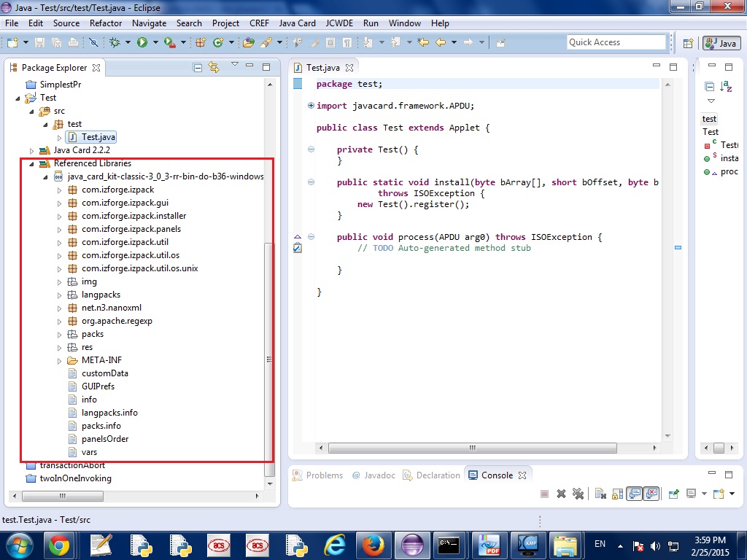Open Internet Explorer from taskbar
The height and width of the screenshot is (560, 747).
(335, 545)
